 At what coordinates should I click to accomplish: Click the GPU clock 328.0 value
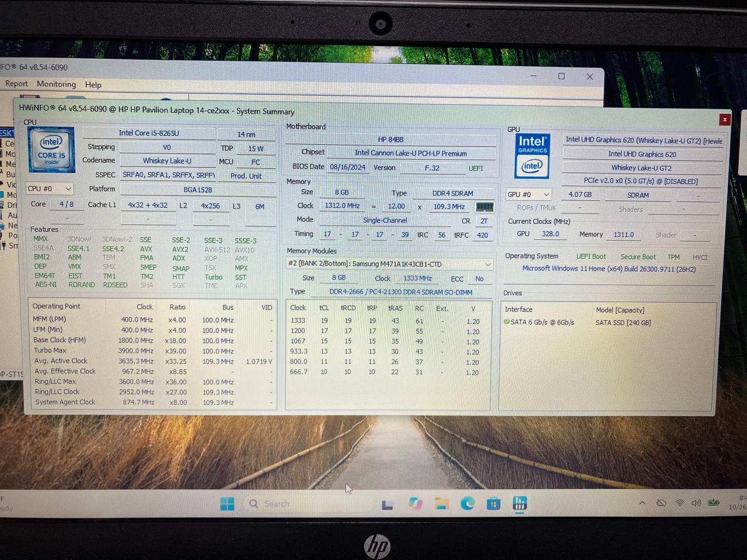click(x=550, y=234)
